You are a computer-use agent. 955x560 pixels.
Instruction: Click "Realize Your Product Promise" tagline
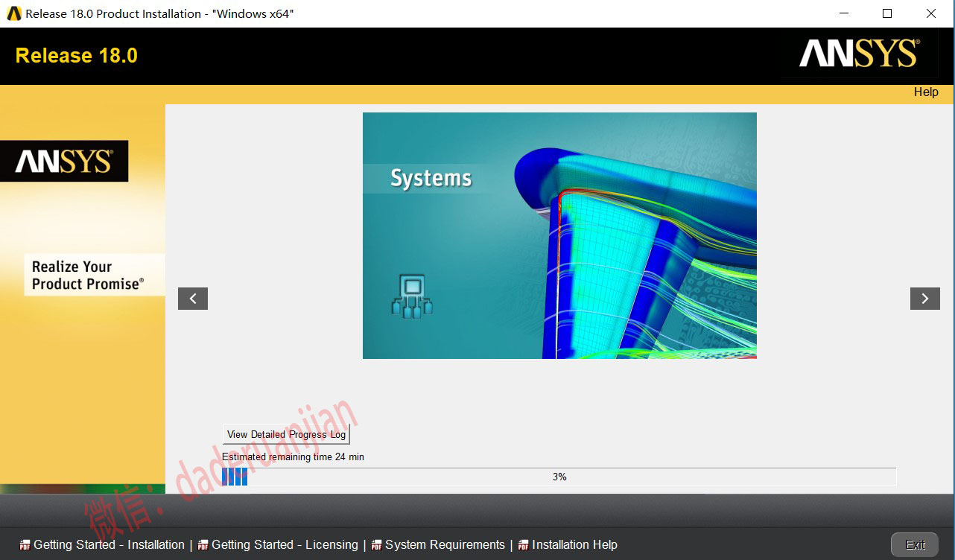(88, 275)
